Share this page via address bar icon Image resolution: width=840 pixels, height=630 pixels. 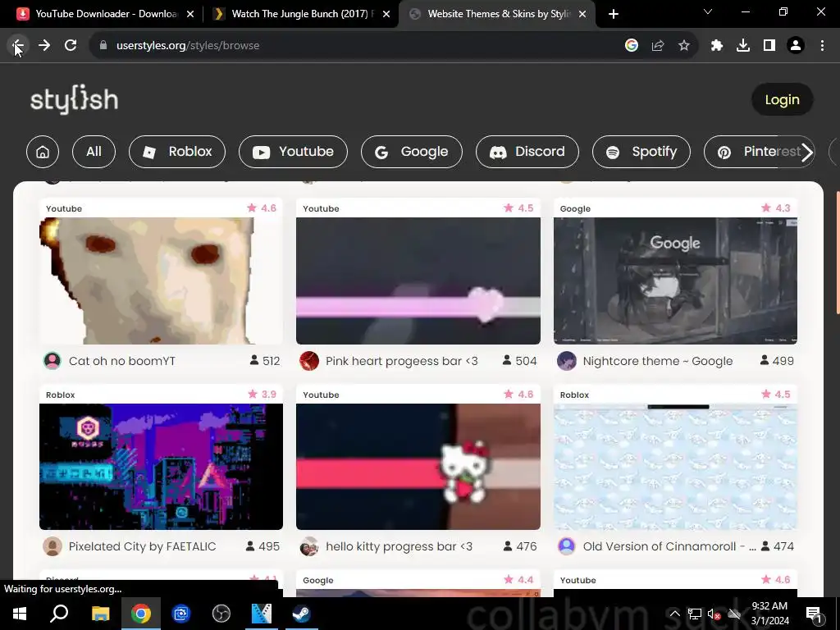pyautogui.click(x=658, y=46)
